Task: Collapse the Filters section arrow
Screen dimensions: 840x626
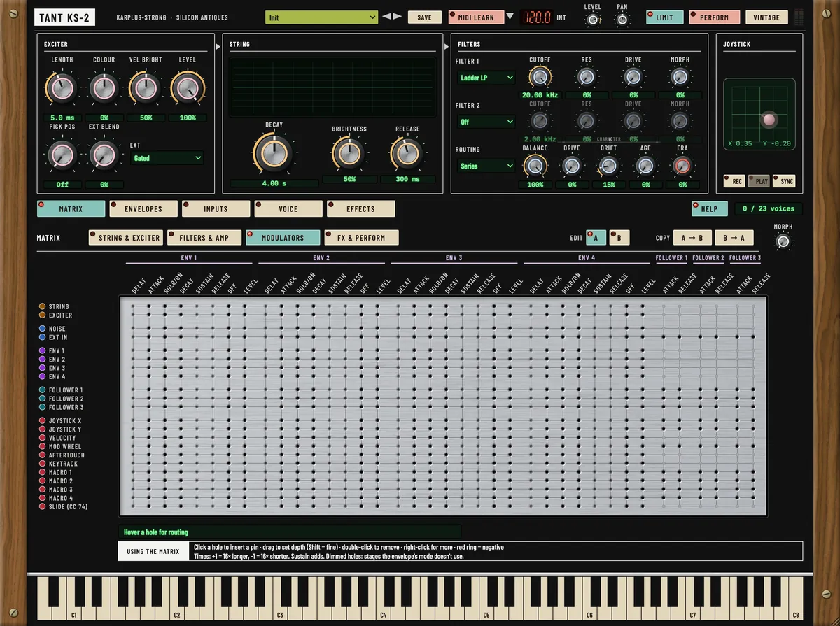Action: click(447, 47)
